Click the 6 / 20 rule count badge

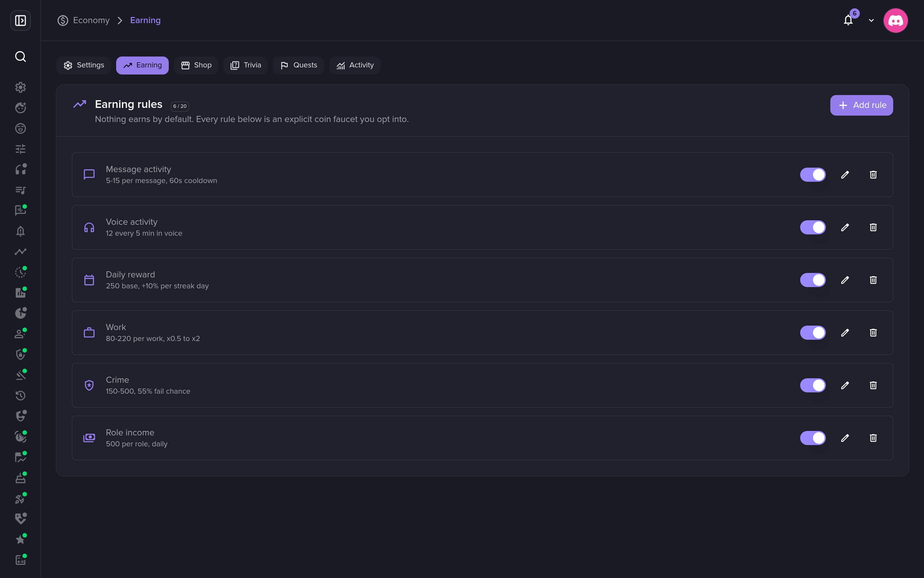[180, 106]
